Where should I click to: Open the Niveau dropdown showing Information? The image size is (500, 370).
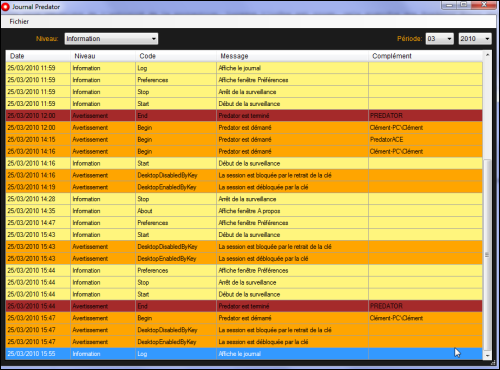pyautogui.click(x=111, y=39)
